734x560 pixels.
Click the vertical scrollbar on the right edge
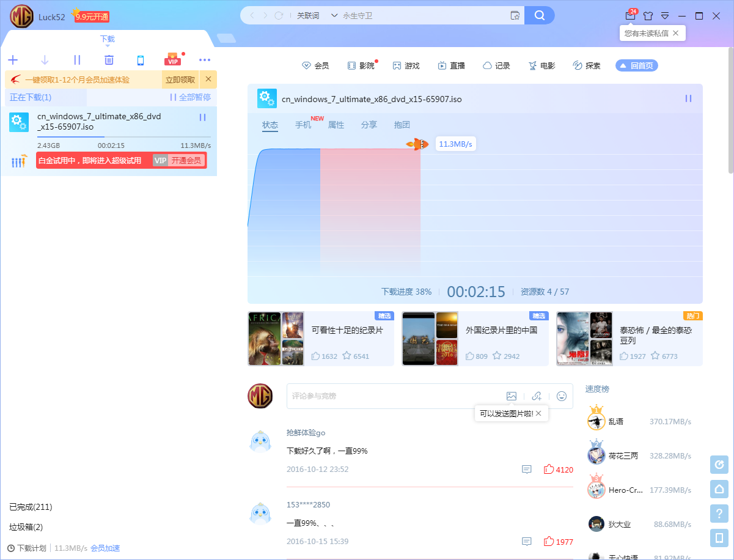(730, 112)
